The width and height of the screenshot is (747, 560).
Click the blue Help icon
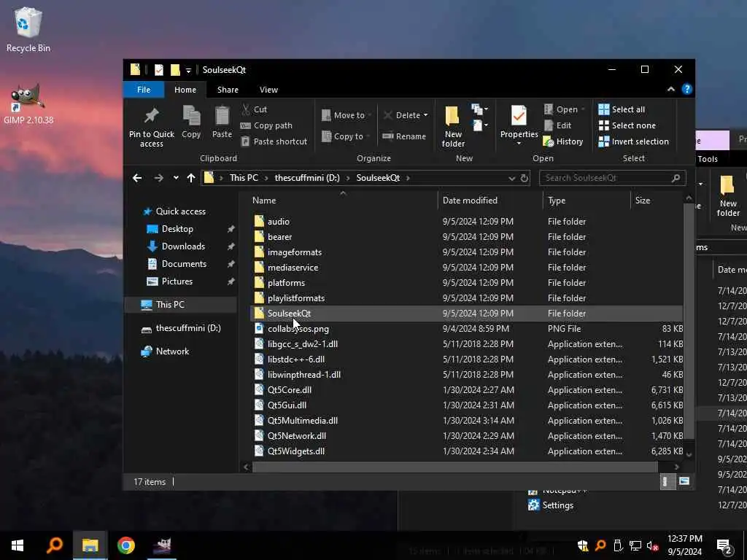pyautogui.click(x=686, y=89)
